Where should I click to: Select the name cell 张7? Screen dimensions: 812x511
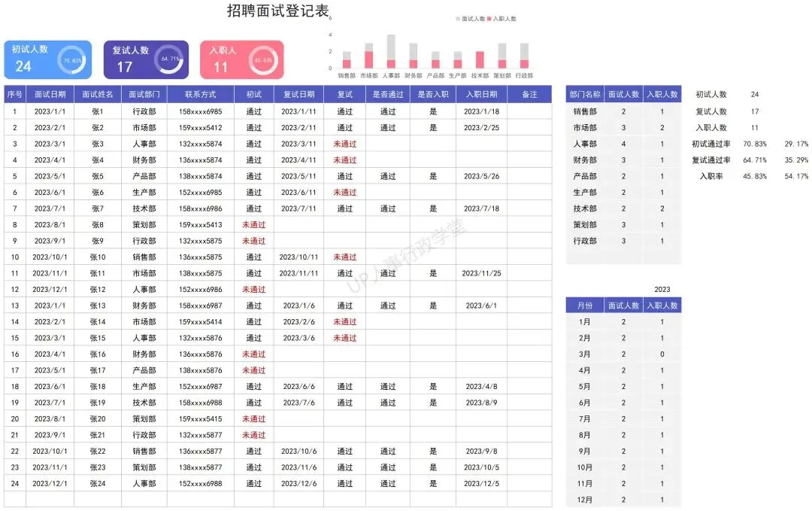[x=97, y=208]
